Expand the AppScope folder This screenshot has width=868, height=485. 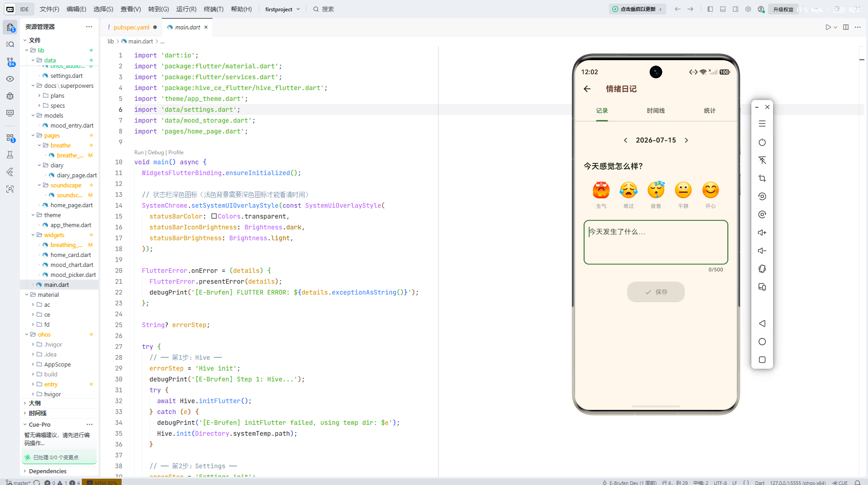(x=33, y=364)
